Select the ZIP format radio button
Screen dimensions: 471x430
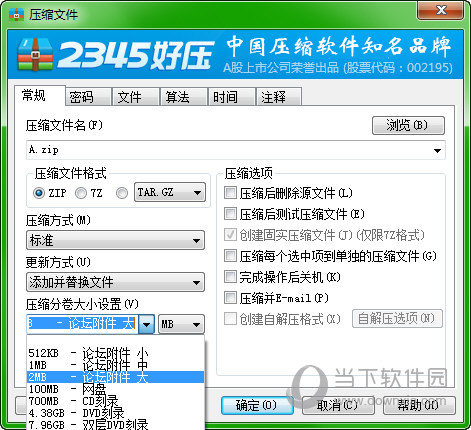click(39, 193)
